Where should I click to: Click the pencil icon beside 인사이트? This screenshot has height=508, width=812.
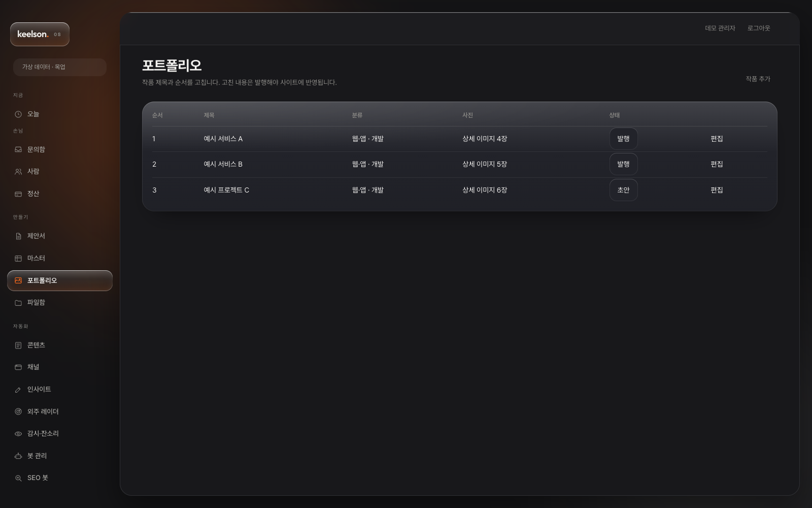coord(18,390)
